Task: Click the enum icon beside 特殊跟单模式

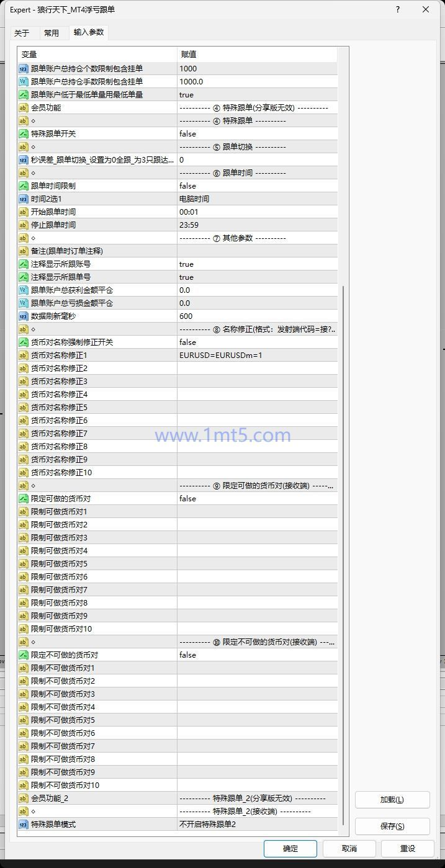Action: coord(24,825)
